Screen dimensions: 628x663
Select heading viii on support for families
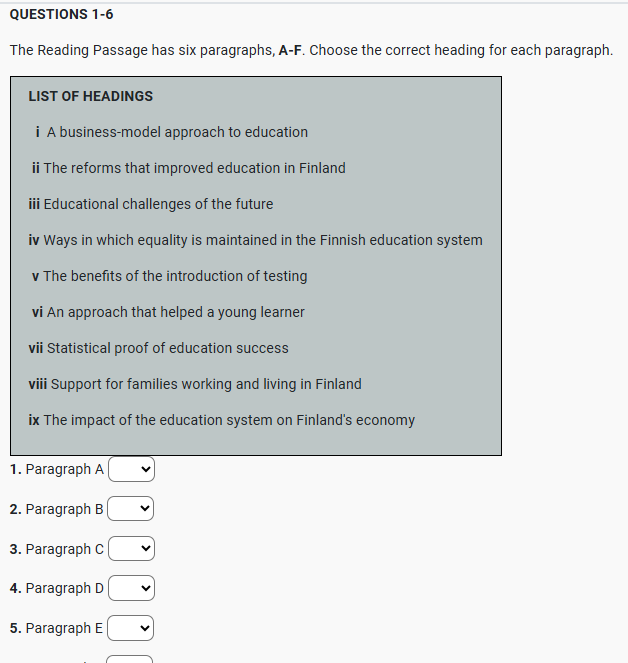click(x=196, y=384)
